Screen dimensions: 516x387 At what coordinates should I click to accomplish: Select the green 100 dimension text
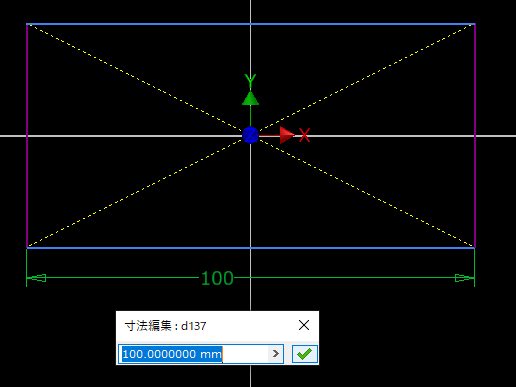(217, 278)
